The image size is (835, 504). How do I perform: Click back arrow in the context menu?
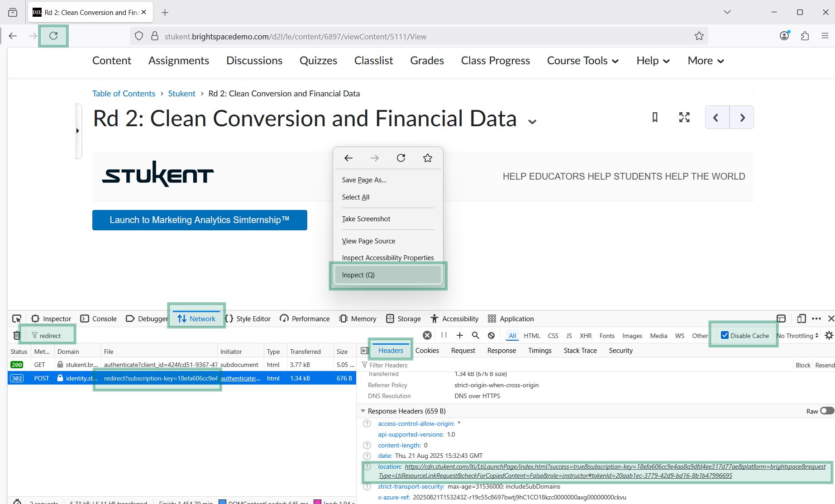click(348, 158)
